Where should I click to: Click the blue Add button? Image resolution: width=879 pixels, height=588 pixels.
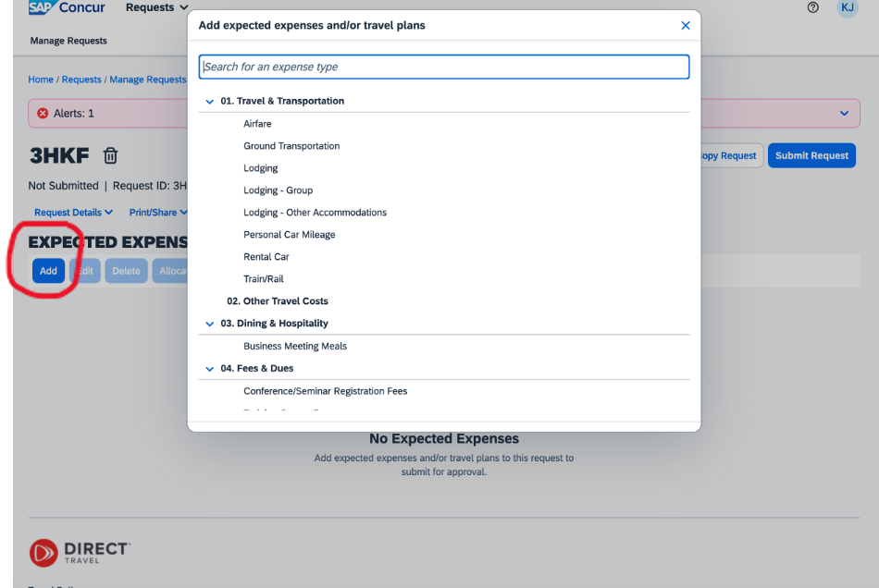(x=48, y=271)
